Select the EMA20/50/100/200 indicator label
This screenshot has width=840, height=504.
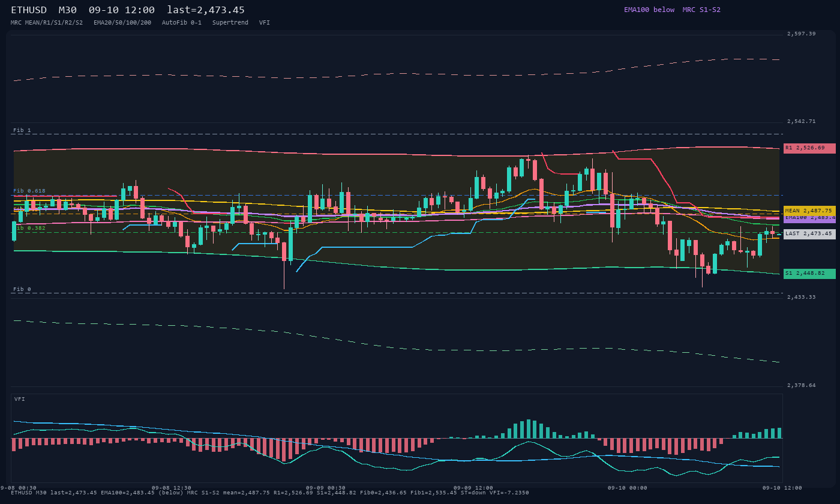[122, 23]
